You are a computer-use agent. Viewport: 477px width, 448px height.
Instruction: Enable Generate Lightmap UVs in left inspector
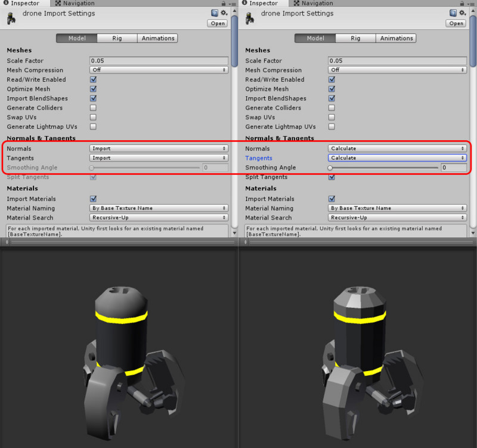click(x=94, y=126)
